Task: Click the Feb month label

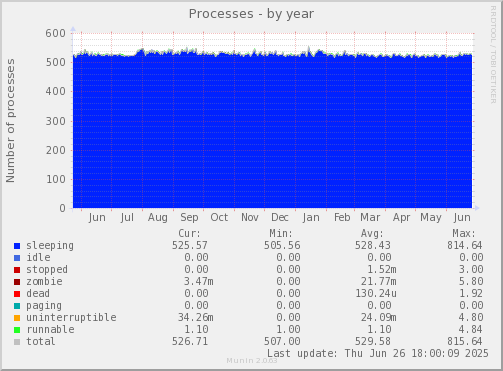Action: coord(342,217)
